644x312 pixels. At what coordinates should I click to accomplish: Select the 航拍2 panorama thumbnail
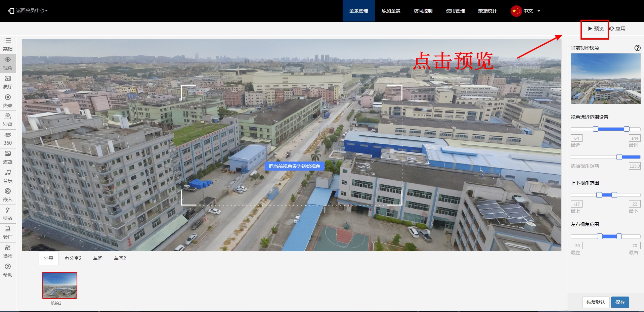59,285
